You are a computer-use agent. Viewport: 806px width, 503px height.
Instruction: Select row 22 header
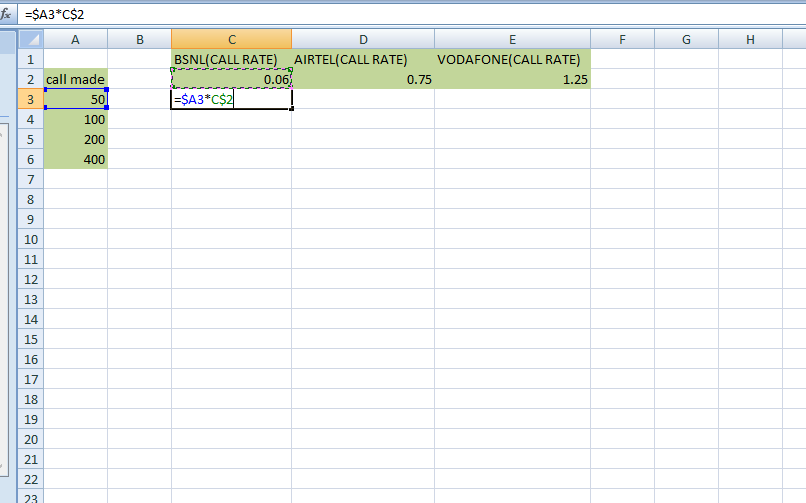(x=31, y=480)
